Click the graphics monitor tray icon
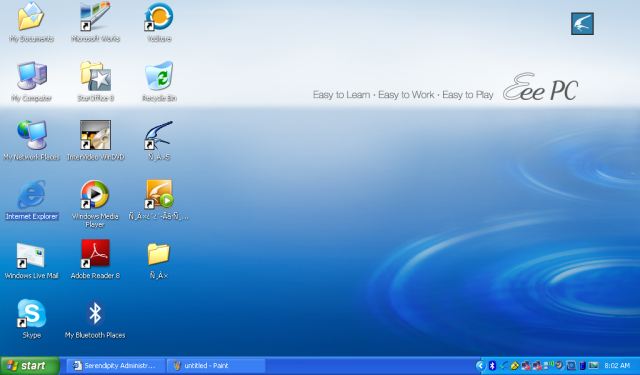The width and height of the screenshot is (640, 375). pos(593,365)
